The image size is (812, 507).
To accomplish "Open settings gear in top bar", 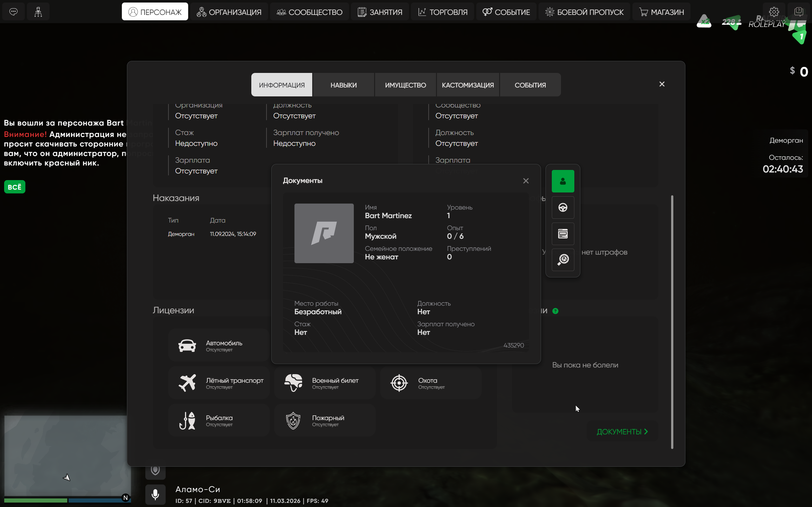I will pyautogui.click(x=774, y=12).
